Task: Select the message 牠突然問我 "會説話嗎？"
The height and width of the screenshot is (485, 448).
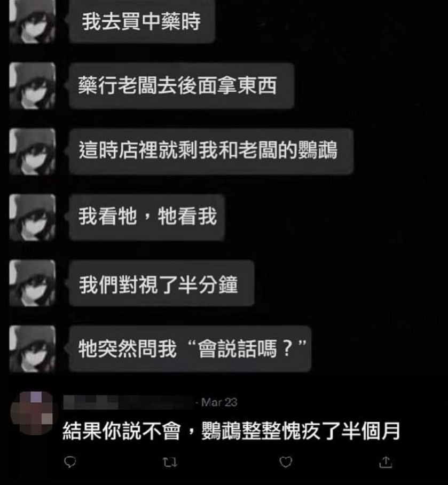Action: pos(190,348)
